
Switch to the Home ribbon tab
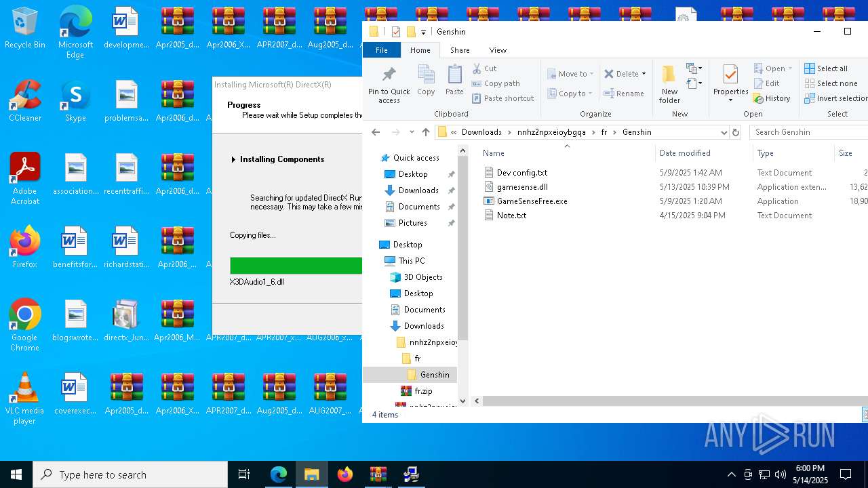[420, 50]
